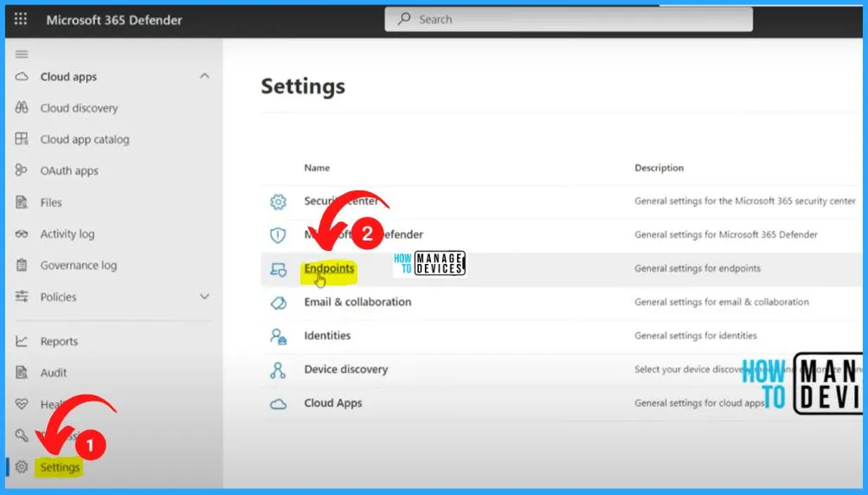Screen dimensions: 868x495
Task: Click the Identities person icon
Action: 278,336
